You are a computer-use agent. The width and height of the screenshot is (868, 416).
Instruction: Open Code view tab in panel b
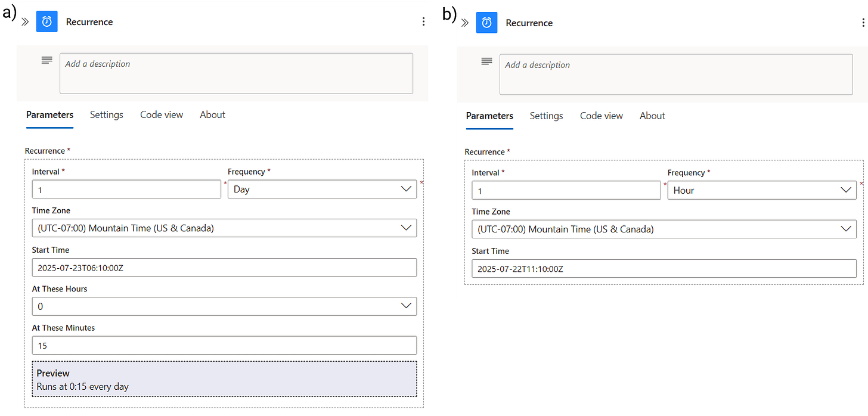(x=602, y=116)
